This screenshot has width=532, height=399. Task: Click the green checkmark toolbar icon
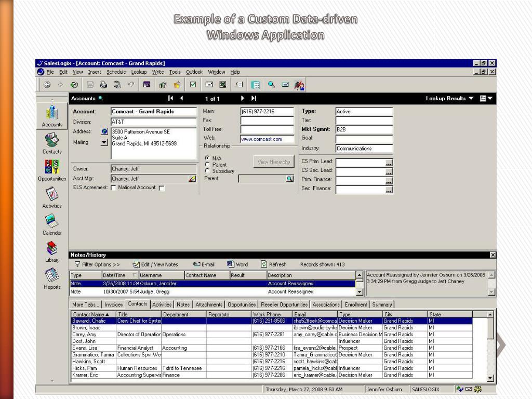[x=193, y=85]
